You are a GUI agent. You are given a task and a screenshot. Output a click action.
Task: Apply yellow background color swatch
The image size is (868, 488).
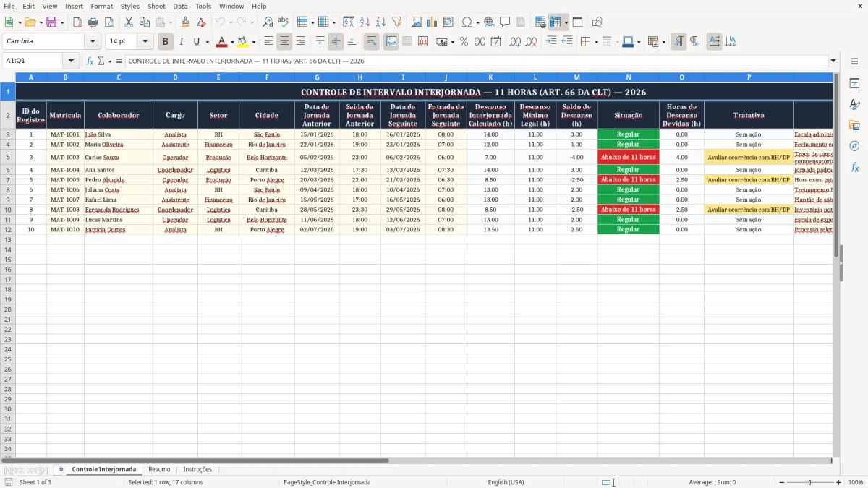click(243, 42)
